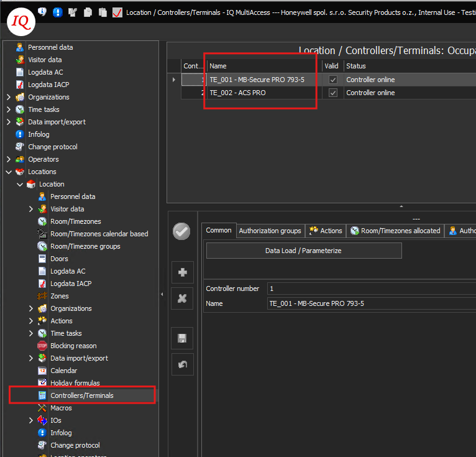Click the paste clipboard toolbar icon

point(103,12)
